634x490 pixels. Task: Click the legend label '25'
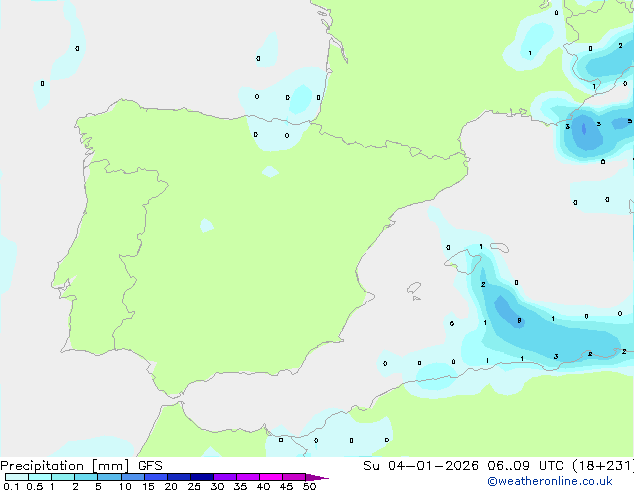(x=194, y=486)
